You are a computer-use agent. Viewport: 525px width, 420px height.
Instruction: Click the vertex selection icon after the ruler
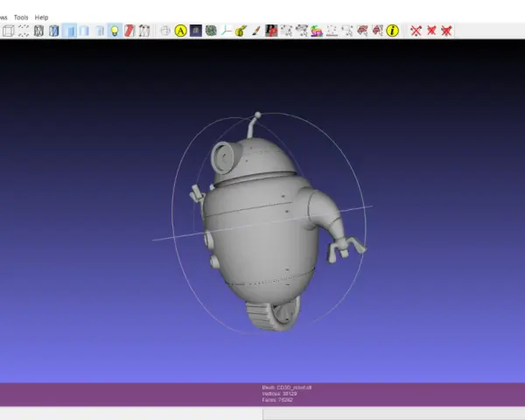(x=346, y=31)
